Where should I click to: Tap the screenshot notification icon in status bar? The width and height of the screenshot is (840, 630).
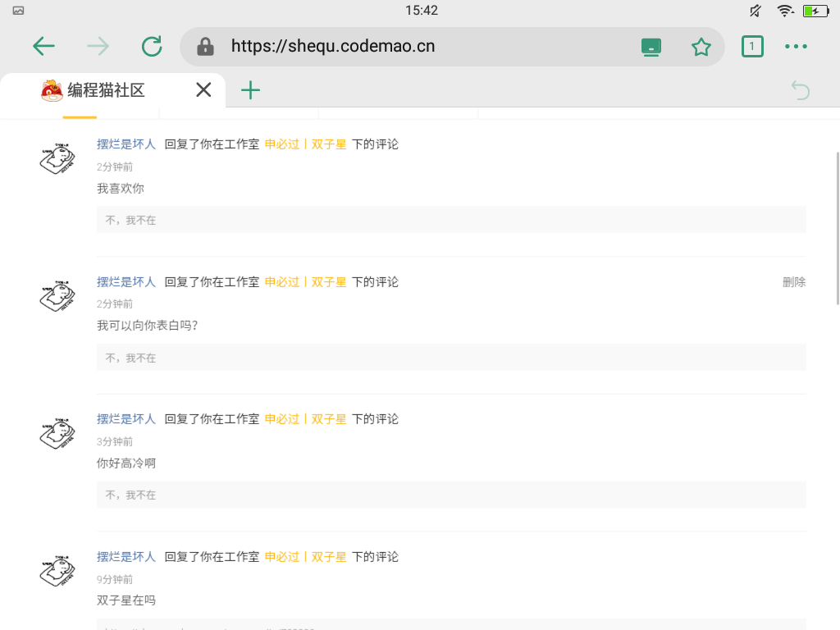click(x=18, y=11)
